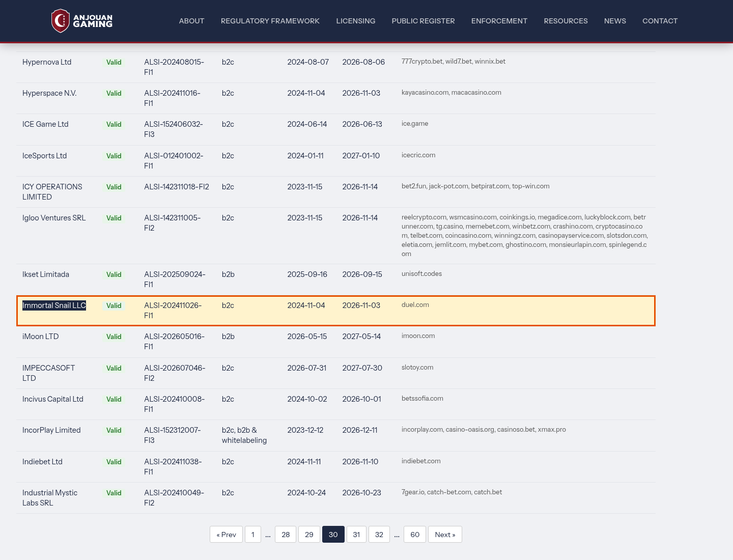Viewport: 733px width, 560px height.
Task: Select expiry date 2027-07-30
Action: pos(362,368)
